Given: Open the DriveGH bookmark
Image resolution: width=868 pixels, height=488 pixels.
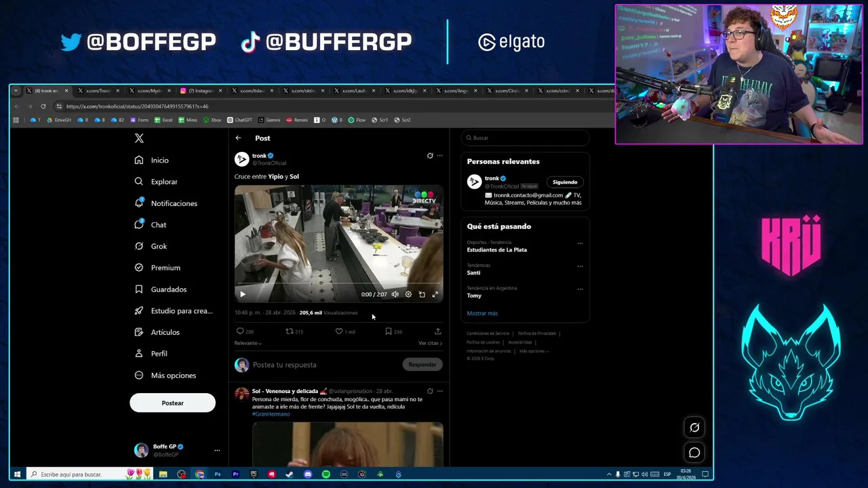Looking at the screenshot, I should coord(59,120).
